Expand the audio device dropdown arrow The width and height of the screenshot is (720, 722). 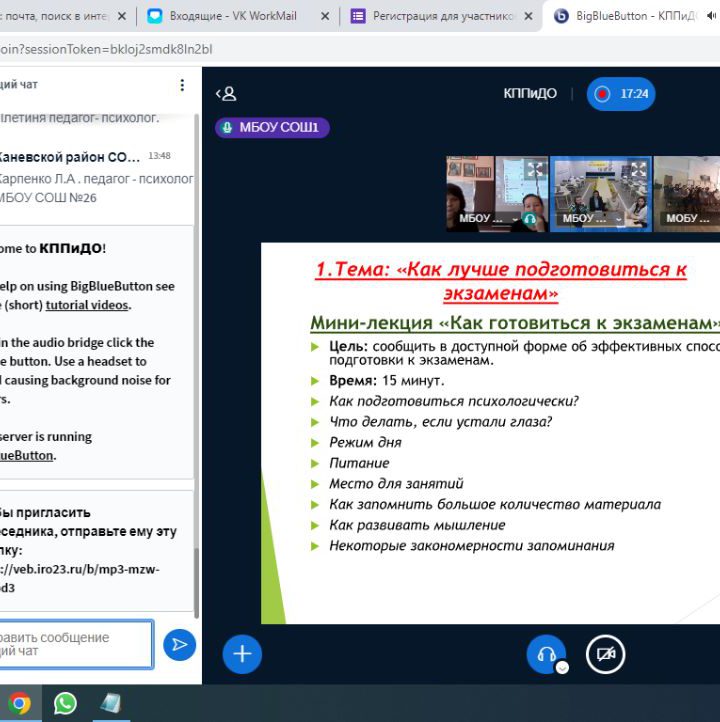[562, 667]
